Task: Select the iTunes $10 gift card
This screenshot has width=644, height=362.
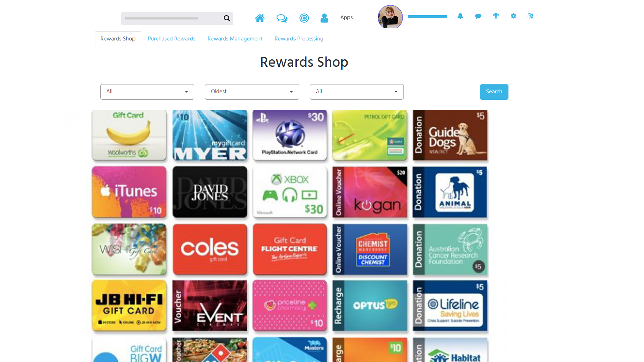Action: point(129,192)
